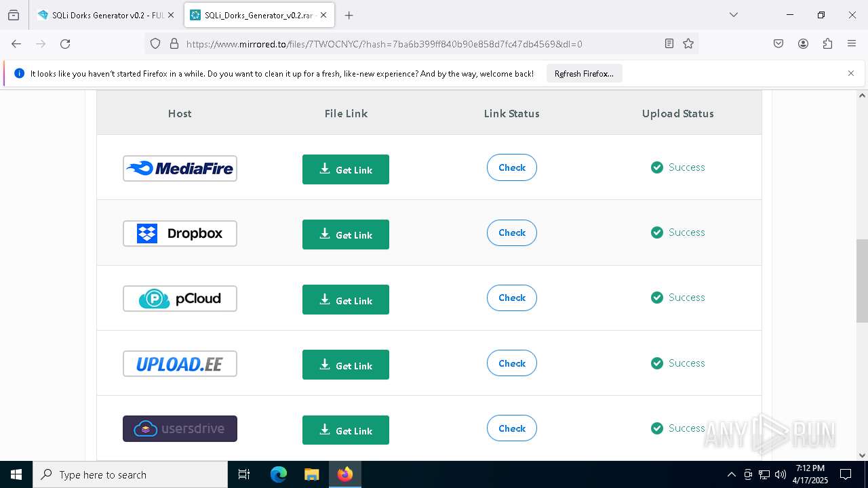Dismiss the Firefox refresh notification bar
This screenshot has width=868, height=488.
(851, 73)
